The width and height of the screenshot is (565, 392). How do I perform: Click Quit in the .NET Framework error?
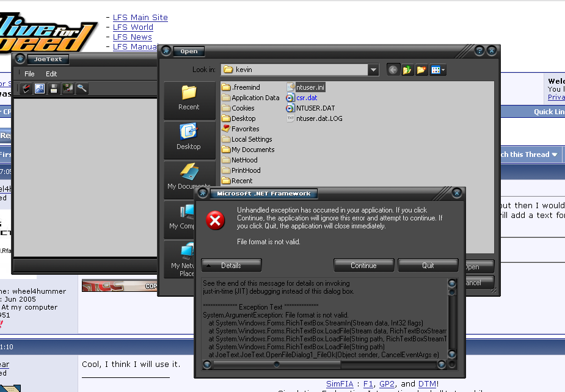point(428,266)
